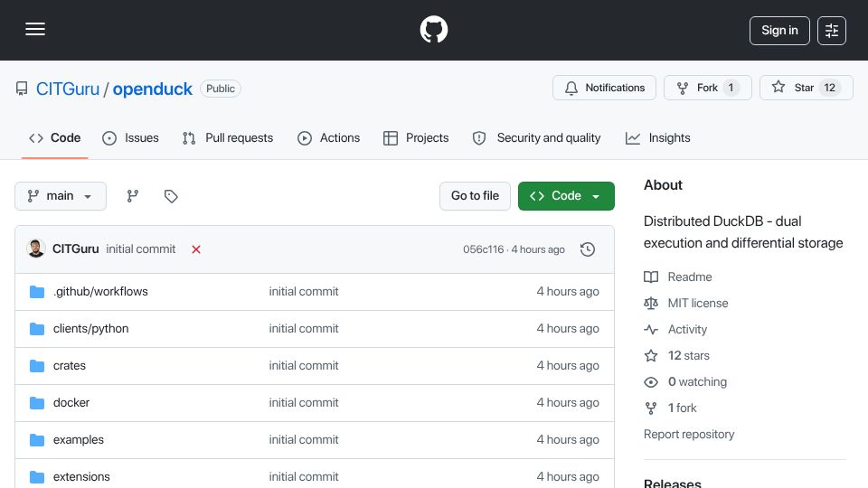Open the crates folder

point(70,366)
